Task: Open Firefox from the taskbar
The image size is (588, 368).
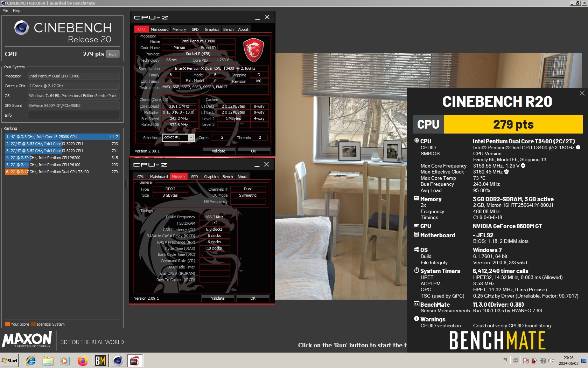Action: pos(83,361)
